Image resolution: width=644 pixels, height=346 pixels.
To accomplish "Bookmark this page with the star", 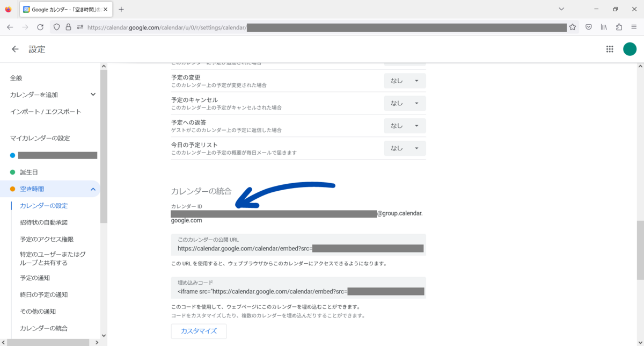I will tap(573, 27).
